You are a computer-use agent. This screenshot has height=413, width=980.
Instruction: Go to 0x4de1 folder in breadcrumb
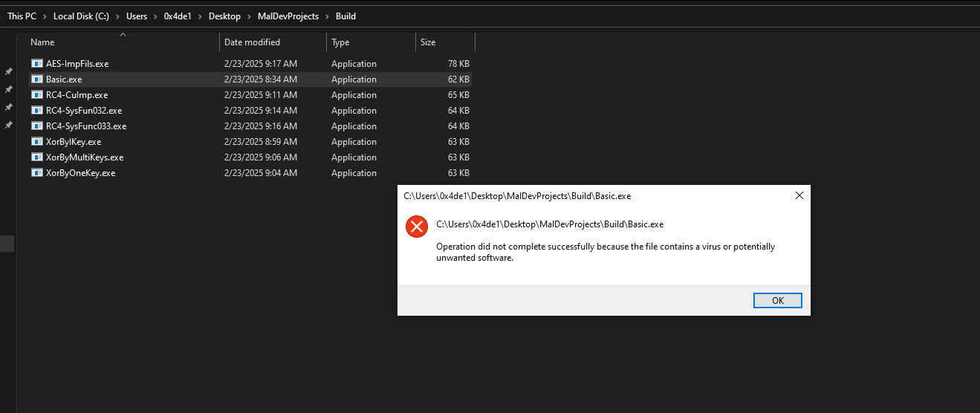178,16
